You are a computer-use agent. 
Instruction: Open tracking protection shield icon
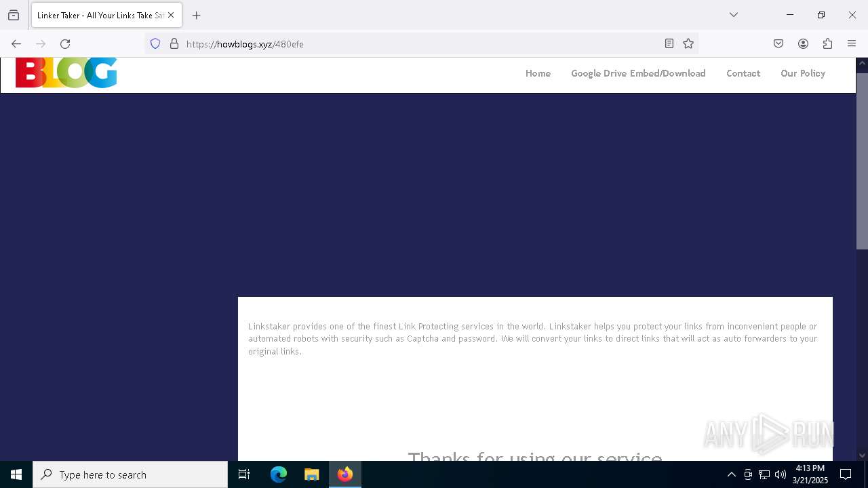[155, 44]
